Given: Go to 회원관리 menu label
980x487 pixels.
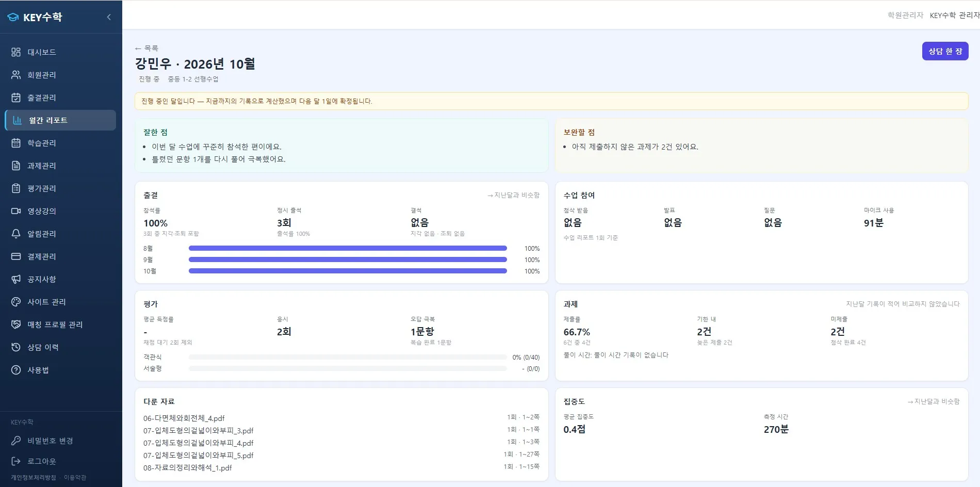Looking at the screenshot, I should coord(42,75).
